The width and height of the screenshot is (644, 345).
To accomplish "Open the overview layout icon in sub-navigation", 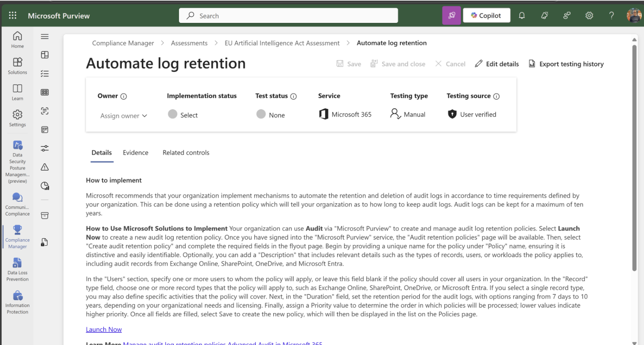I will 45,55.
